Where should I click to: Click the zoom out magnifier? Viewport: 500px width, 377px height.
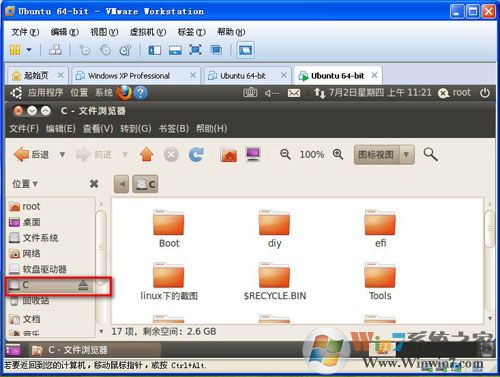coord(285,154)
